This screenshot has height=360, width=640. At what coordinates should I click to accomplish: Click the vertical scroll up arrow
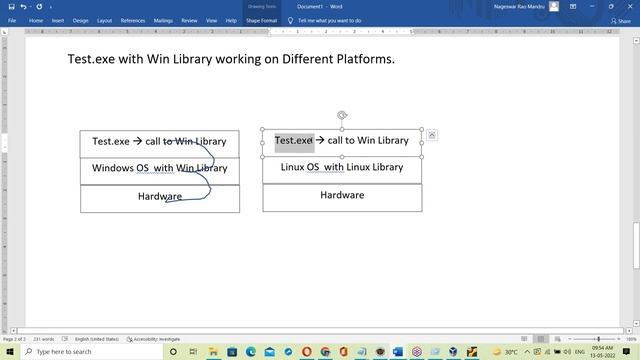click(636, 41)
